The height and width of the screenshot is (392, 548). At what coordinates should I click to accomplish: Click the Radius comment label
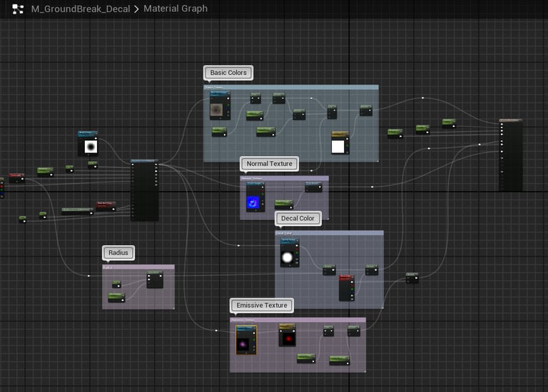point(118,253)
